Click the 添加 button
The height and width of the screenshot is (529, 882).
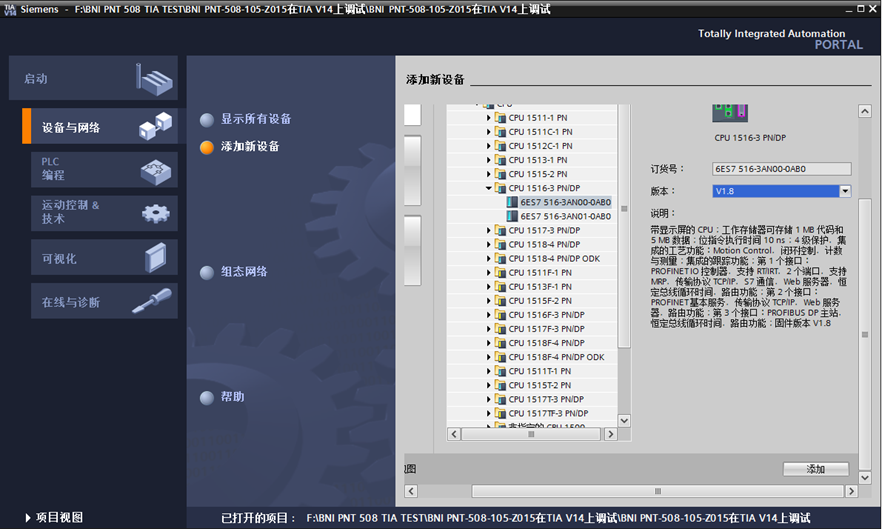click(815, 469)
